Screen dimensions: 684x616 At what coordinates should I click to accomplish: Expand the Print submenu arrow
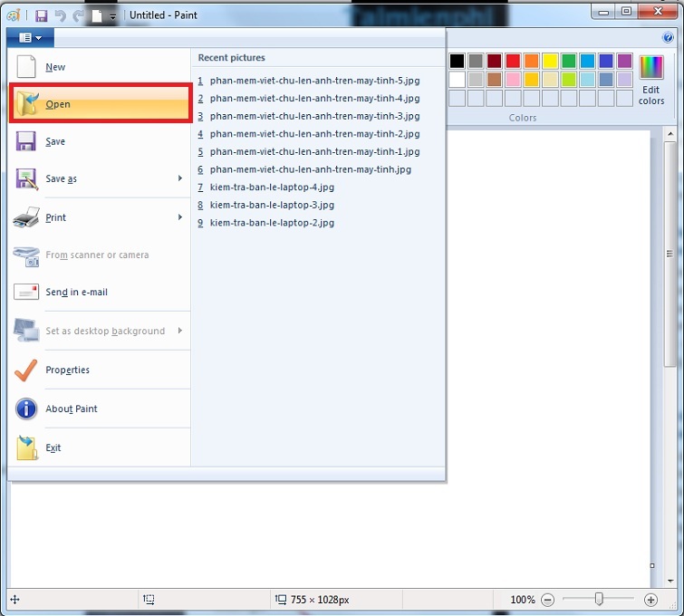point(180,217)
